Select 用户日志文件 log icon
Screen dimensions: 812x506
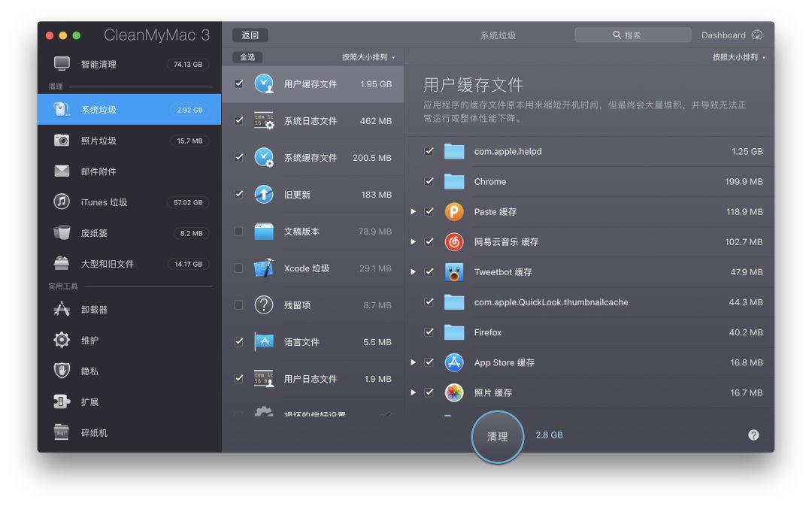264,379
